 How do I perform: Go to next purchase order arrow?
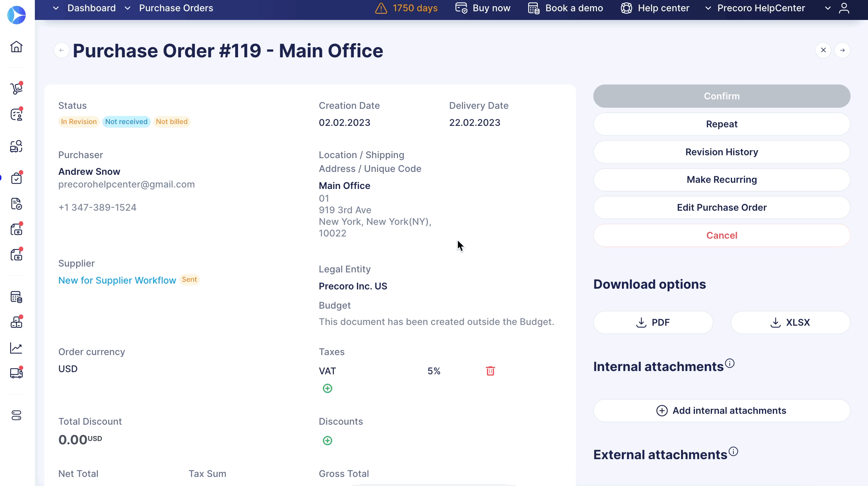coord(842,50)
